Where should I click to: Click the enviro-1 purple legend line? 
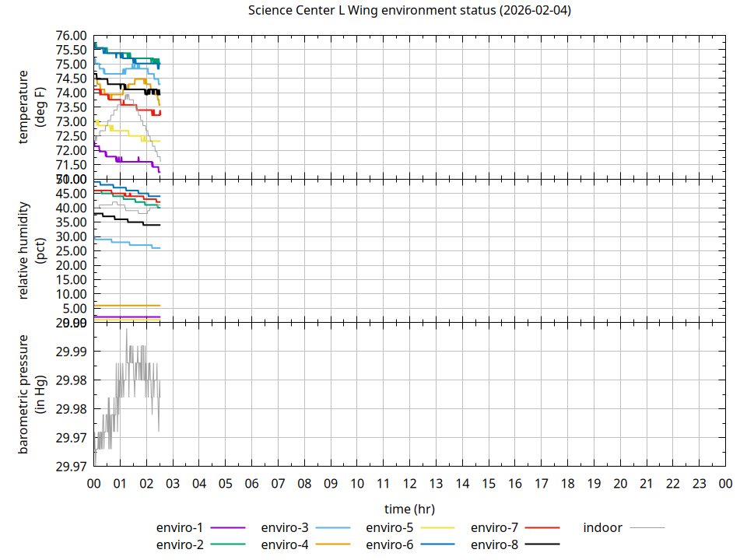228,528
